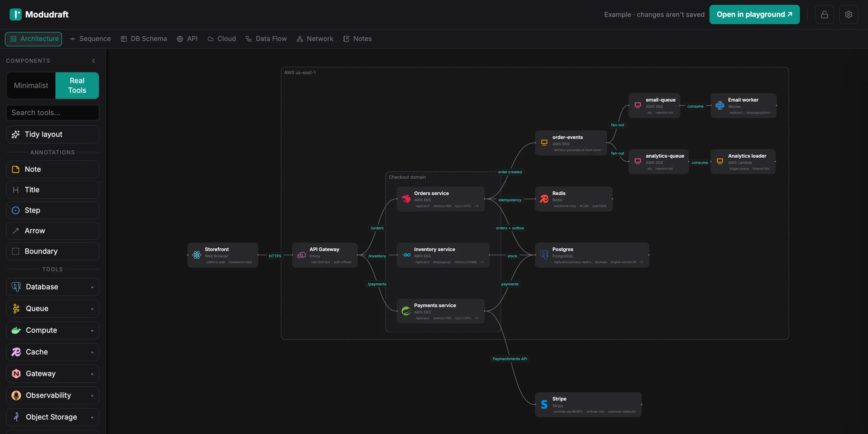
Task: Collapse the Components sidebar with the chevron
Action: (x=93, y=61)
